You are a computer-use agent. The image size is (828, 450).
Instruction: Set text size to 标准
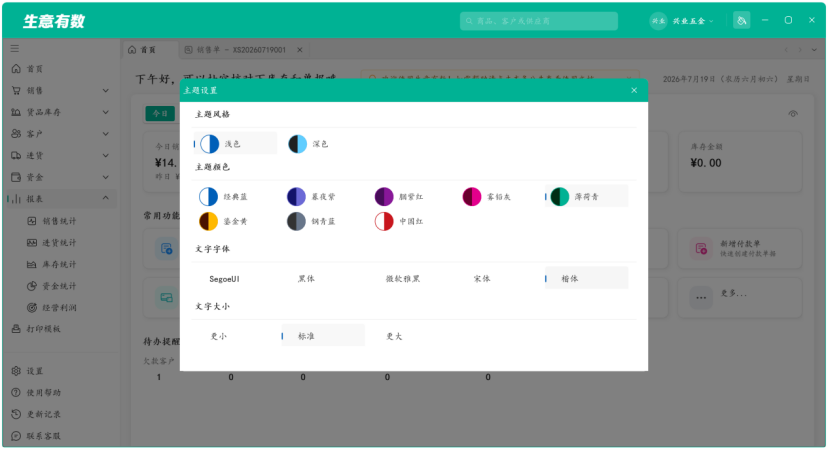323,336
